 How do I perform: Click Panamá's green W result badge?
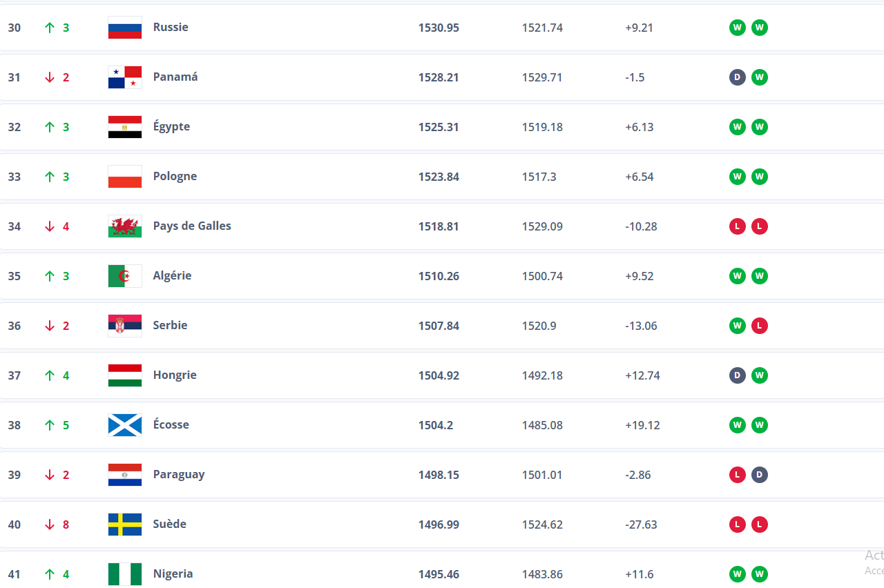[760, 77]
